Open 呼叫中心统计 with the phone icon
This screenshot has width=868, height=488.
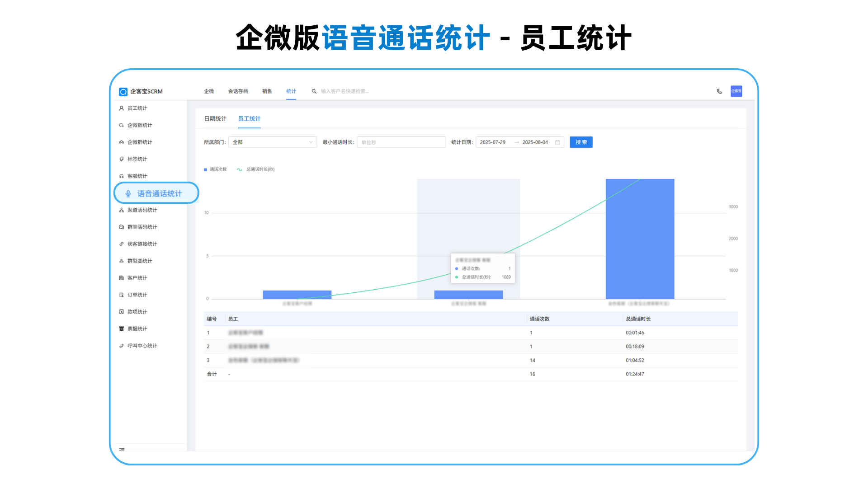[x=142, y=346]
